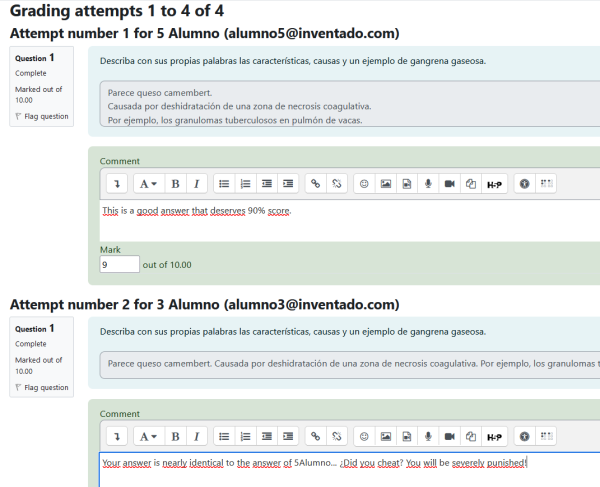The height and width of the screenshot is (487, 600).
Task: Outdent text in first comment editor
Action: (267, 184)
